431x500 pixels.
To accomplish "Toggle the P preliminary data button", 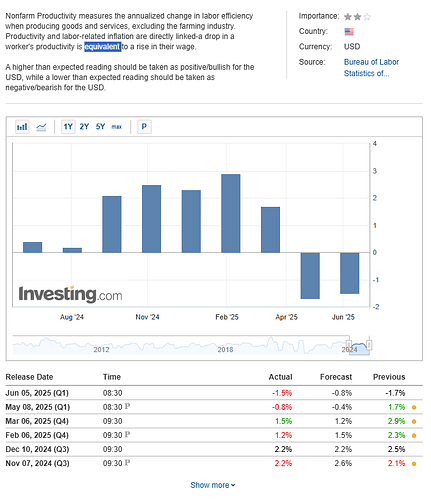I will click(x=144, y=127).
